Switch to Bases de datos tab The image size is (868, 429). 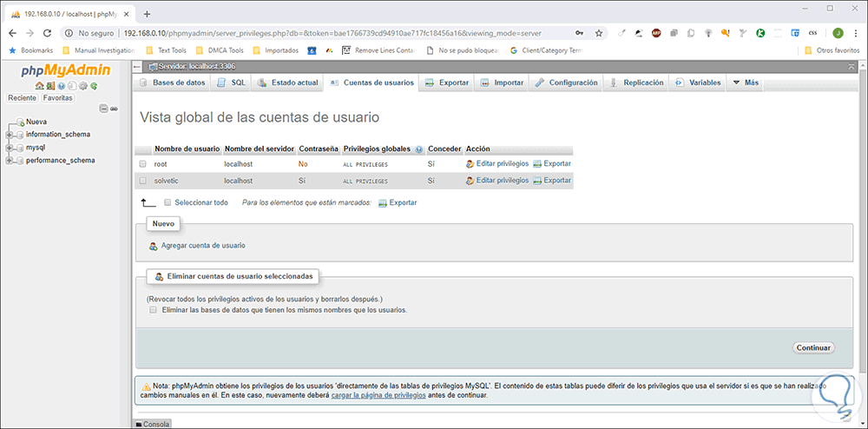[173, 82]
